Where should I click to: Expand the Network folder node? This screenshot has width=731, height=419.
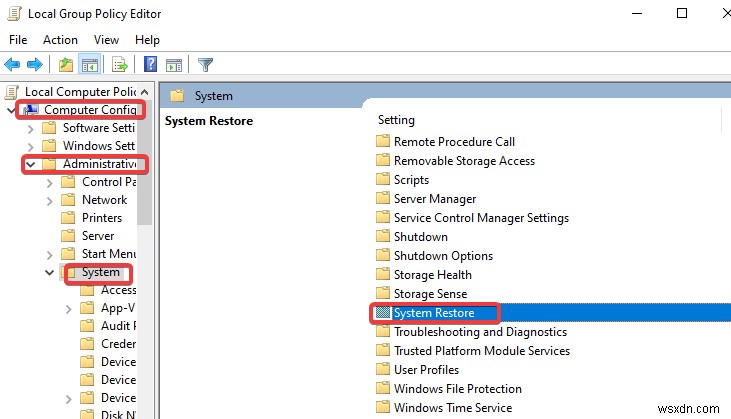(x=50, y=200)
